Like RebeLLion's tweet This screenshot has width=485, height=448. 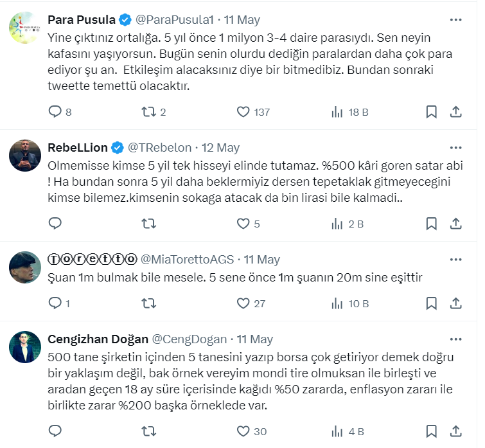click(243, 224)
